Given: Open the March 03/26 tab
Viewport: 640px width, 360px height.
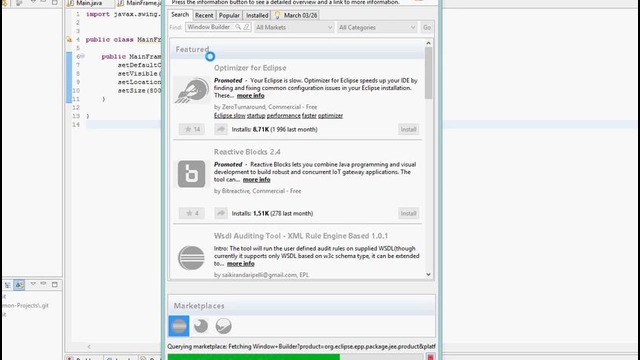Looking at the screenshot, I should click(x=296, y=15).
